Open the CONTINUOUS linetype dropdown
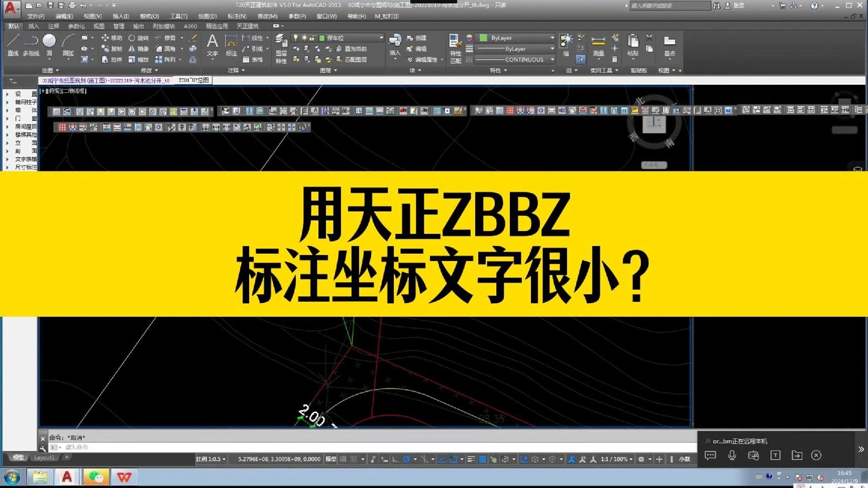Screen dimensions: 868x488 click(552, 59)
